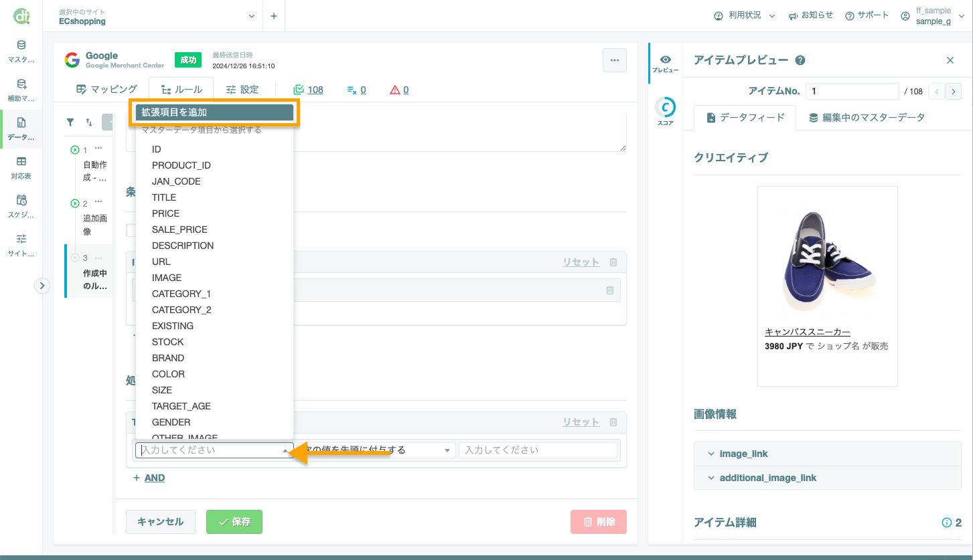Screen dimensions: 973x560
Task: Open the three-dot more options button
Action: coord(614,60)
